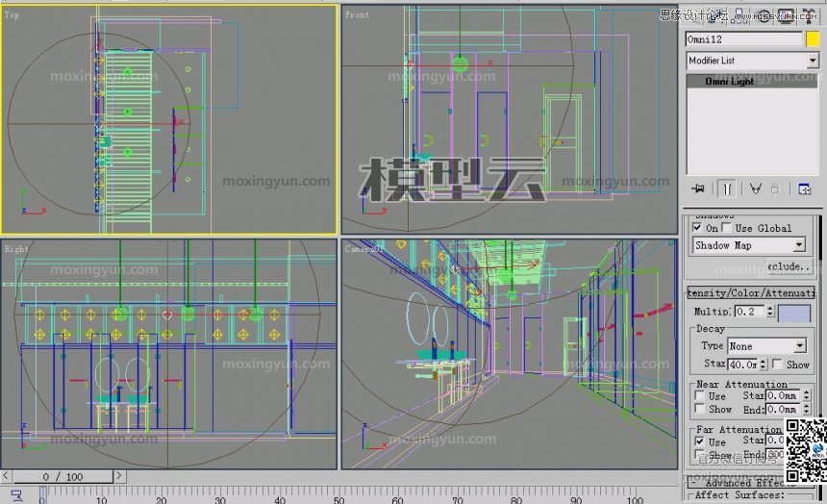Click Near Attenuation Start field
Viewport: 827px width, 504px height.
point(784,395)
